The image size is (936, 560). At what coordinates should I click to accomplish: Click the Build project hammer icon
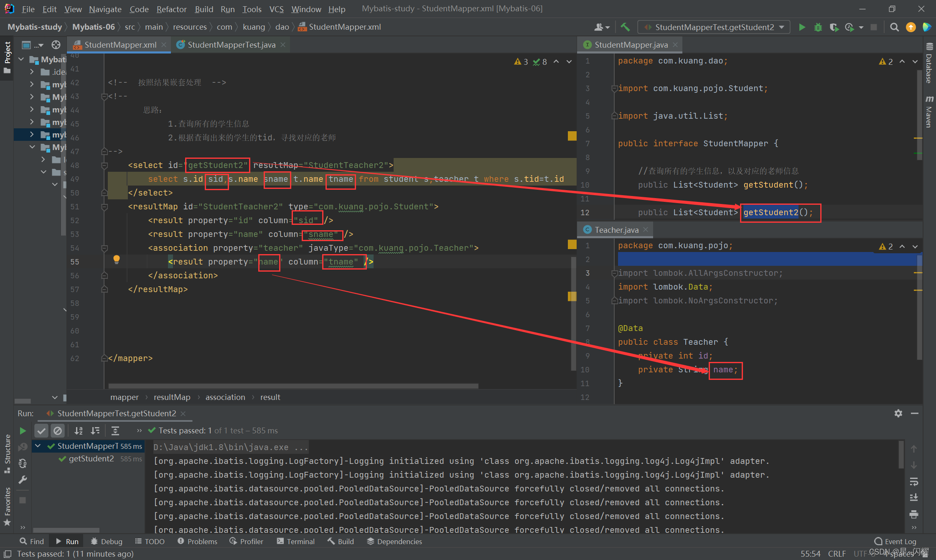[625, 27]
